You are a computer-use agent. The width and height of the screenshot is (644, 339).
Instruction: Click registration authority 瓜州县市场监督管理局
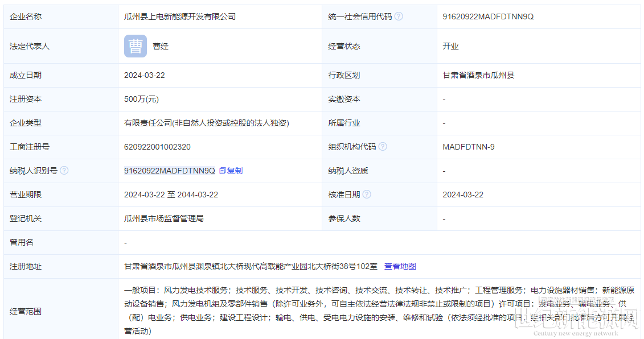[x=164, y=218]
